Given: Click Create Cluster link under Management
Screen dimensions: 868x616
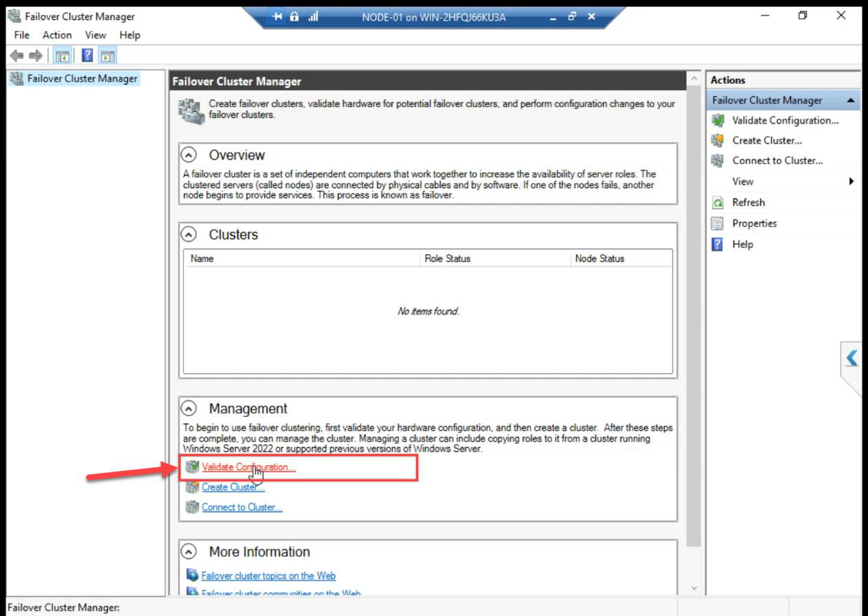Looking at the screenshot, I should coord(233,487).
